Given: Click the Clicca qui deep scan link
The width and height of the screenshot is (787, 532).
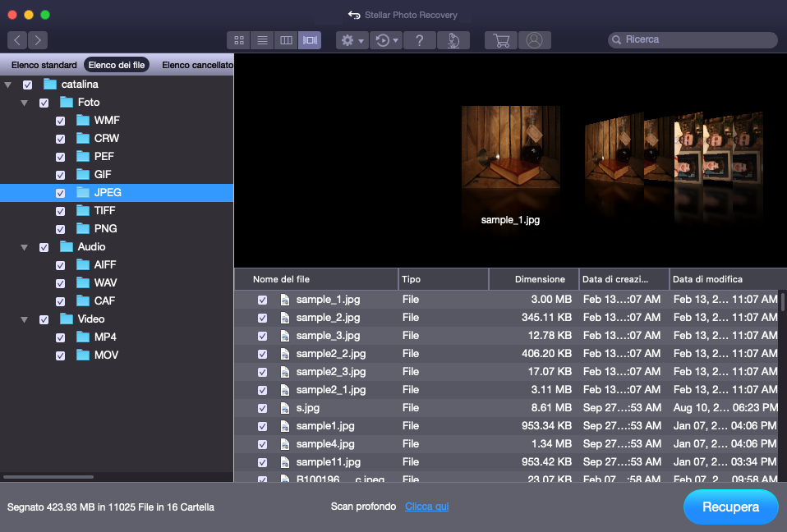Looking at the screenshot, I should click(426, 507).
